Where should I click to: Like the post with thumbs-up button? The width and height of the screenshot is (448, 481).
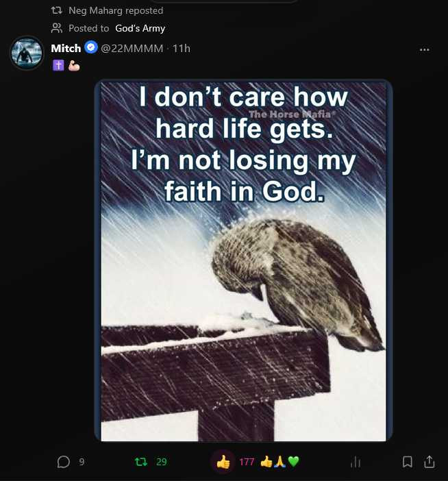pyautogui.click(x=223, y=462)
